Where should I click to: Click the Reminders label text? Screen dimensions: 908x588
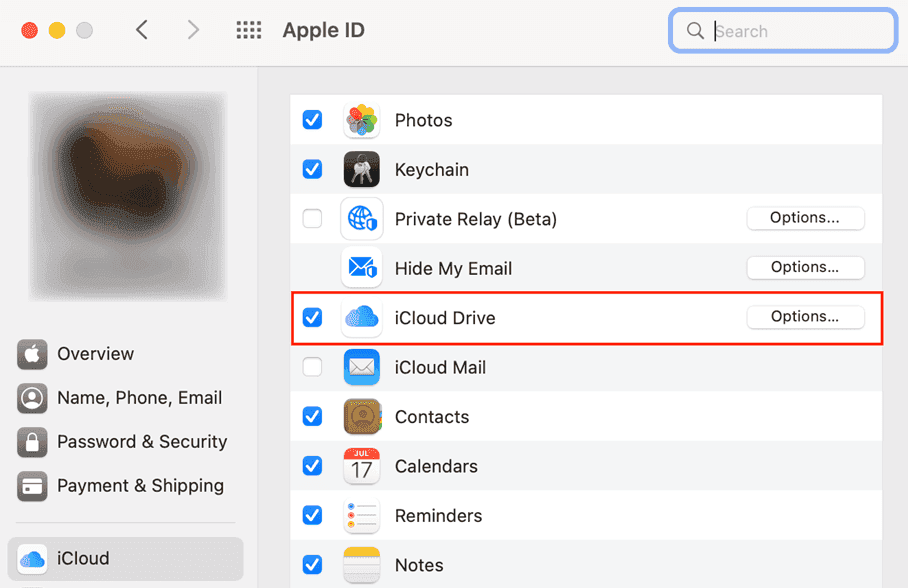[x=438, y=516]
